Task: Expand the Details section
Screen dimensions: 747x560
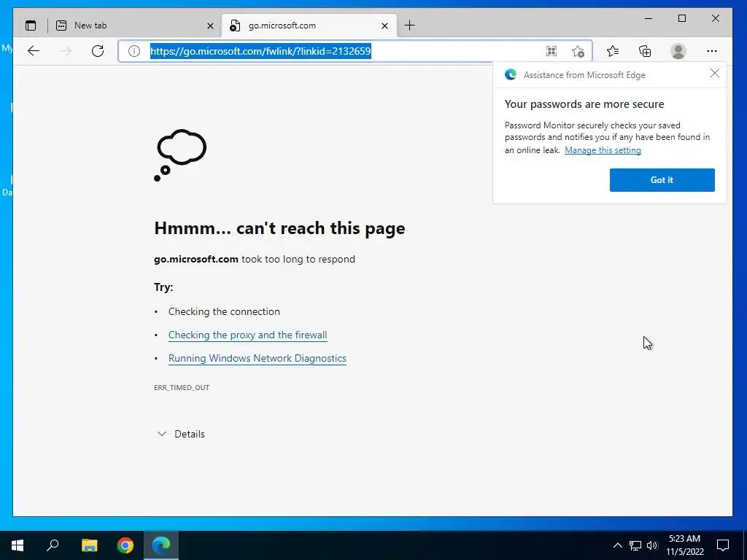Action: 181,434
